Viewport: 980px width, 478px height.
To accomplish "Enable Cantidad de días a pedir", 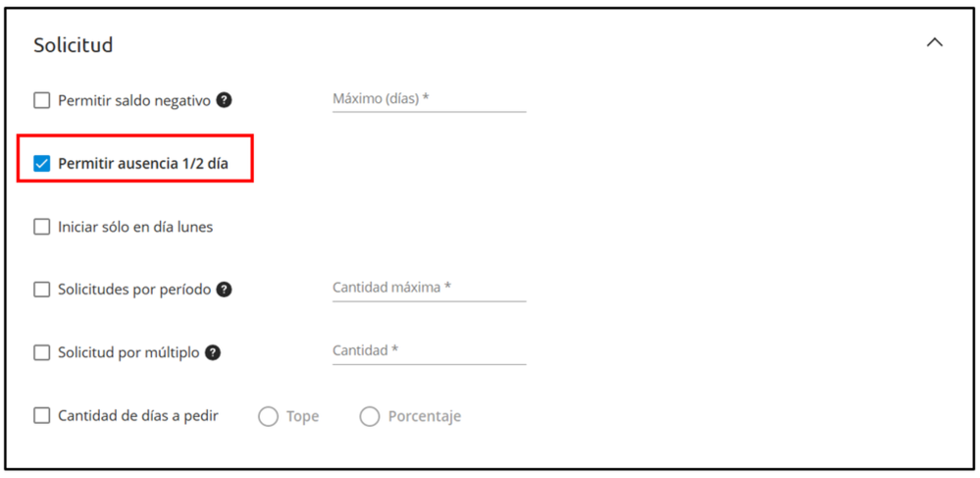I will click(x=42, y=415).
